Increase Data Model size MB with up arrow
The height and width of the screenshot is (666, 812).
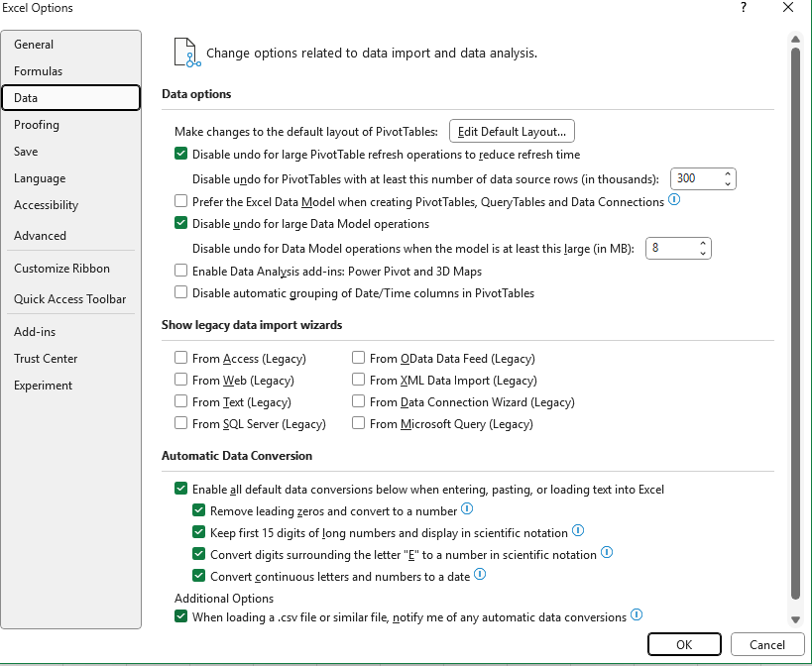coord(703,244)
